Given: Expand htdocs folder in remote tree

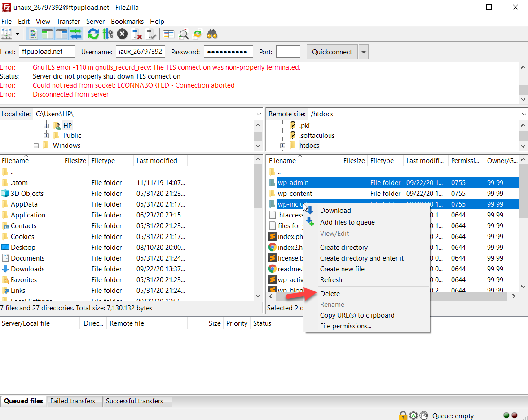Looking at the screenshot, I should (x=282, y=146).
